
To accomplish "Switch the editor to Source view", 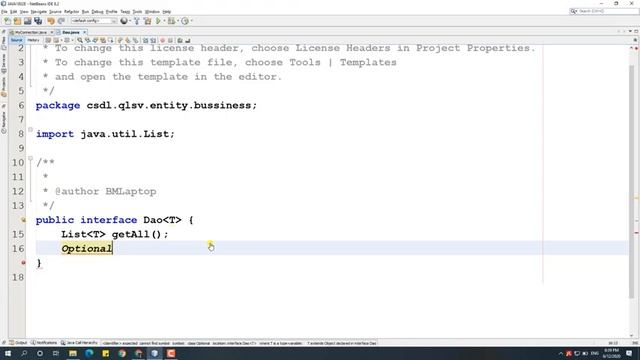I will [16, 40].
